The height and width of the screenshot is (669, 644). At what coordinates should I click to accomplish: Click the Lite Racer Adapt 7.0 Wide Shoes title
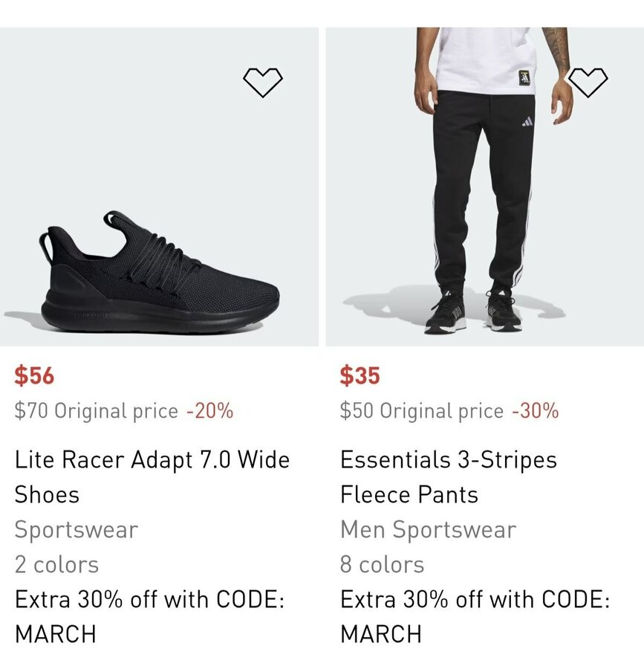click(152, 476)
